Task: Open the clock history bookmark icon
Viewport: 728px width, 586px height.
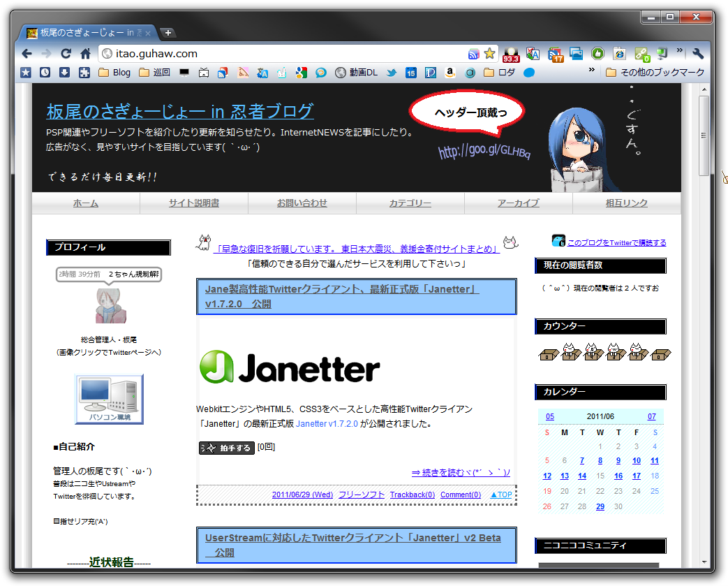Action: 45,73
